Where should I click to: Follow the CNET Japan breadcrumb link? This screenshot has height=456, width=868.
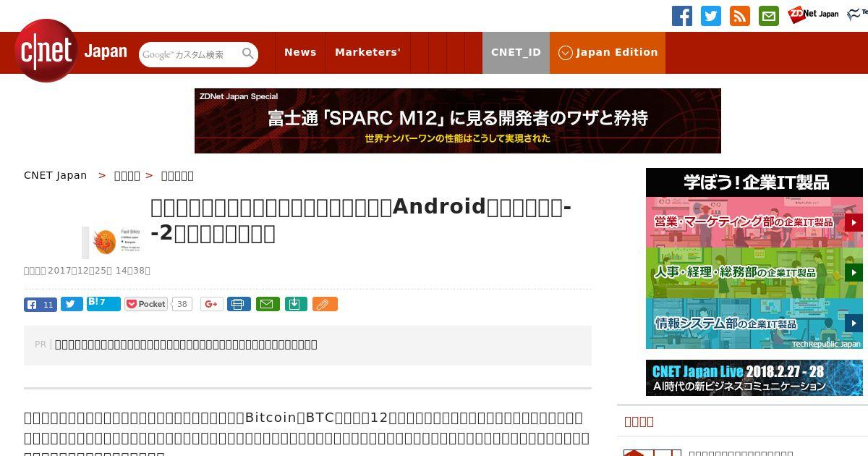[x=56, y=175]
